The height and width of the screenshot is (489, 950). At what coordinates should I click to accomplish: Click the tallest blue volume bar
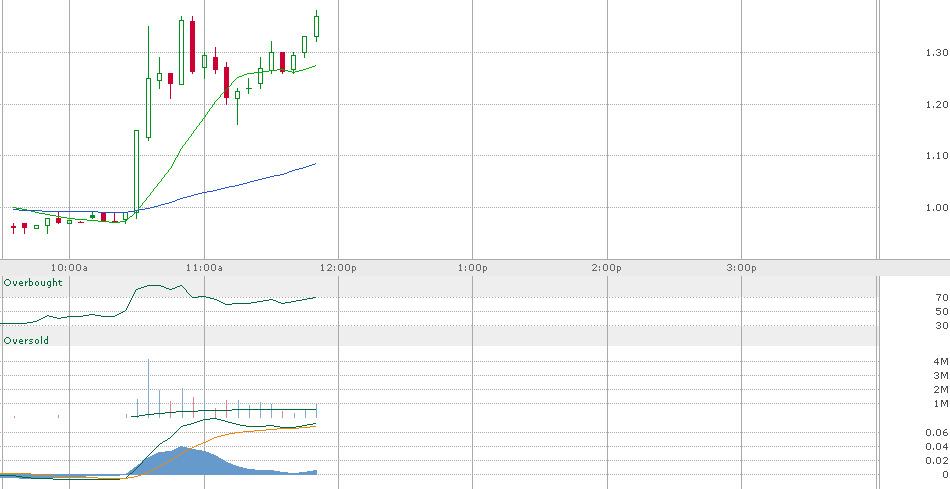click(148, 388)
